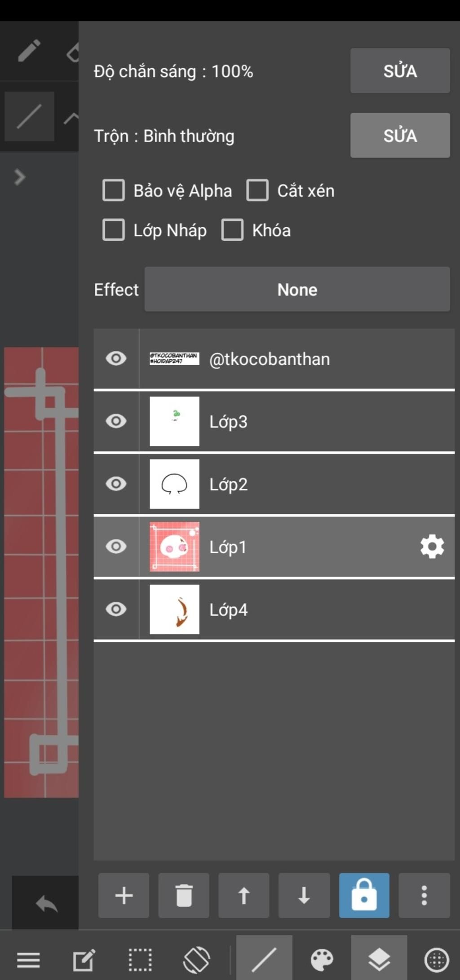Move layer up with the up arrow
The height and width of the screenshot is (980, 460).
(x=243, y=895)
